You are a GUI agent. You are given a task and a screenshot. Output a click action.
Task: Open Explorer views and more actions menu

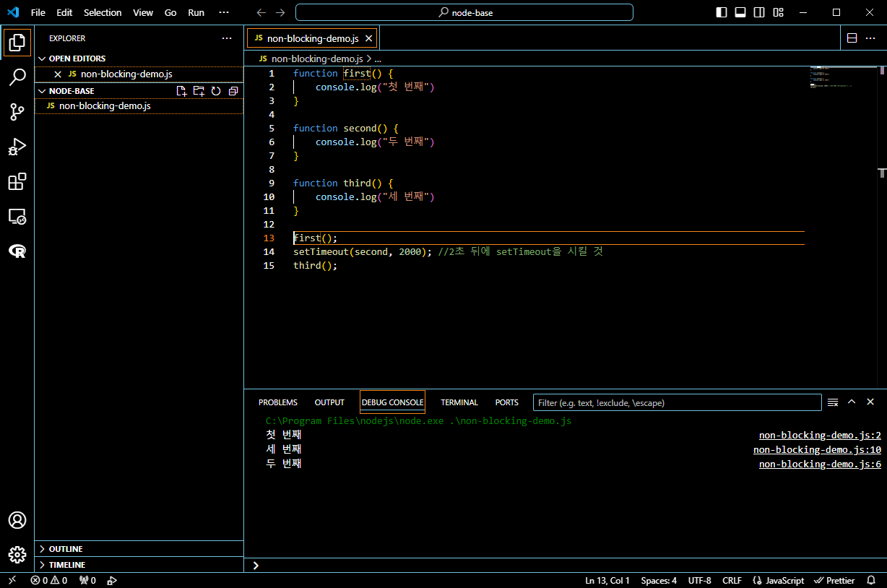point(227,38)
